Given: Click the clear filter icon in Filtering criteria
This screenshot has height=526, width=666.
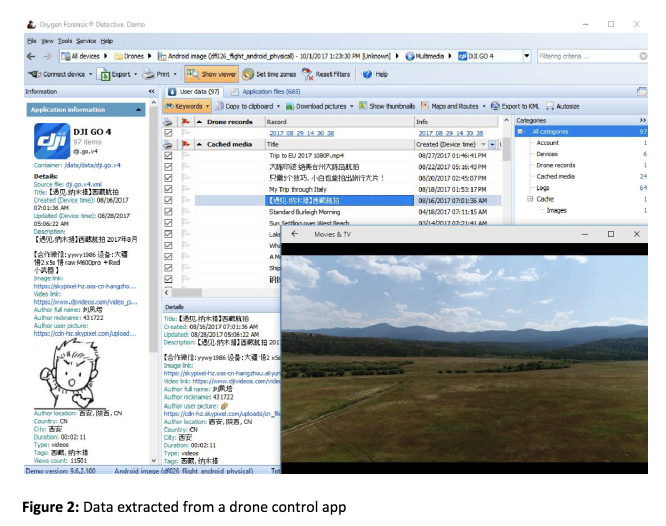Looking at the screenshot, I should (643, 56).
